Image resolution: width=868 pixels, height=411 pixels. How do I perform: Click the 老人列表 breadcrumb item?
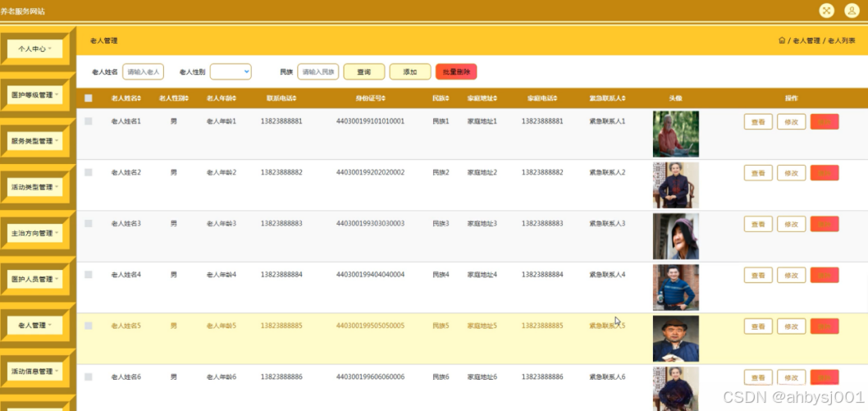pos(841,40)
